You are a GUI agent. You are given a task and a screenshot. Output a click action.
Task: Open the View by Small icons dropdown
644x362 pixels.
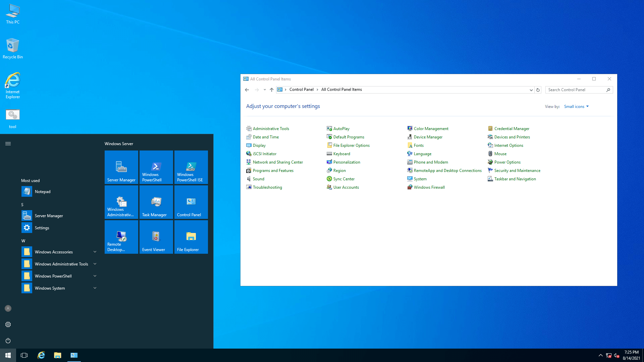click(x=576, y=107)
